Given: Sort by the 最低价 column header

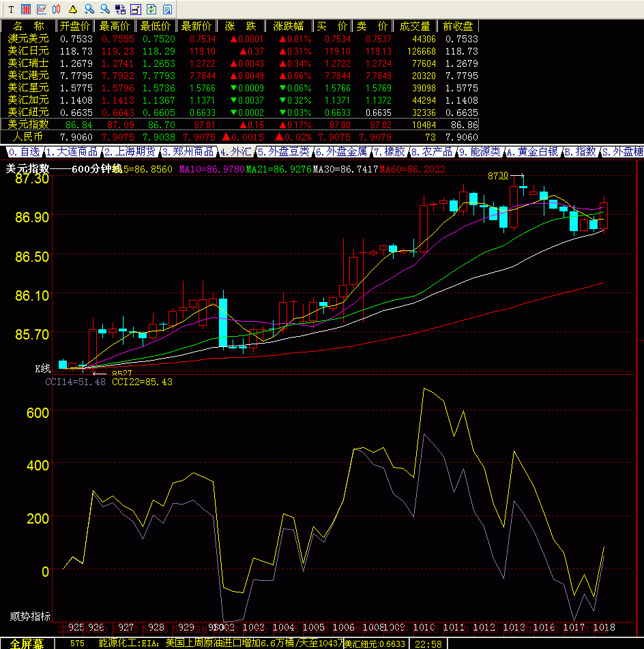Looking at the screenshot, I should [x=156, y=26].
